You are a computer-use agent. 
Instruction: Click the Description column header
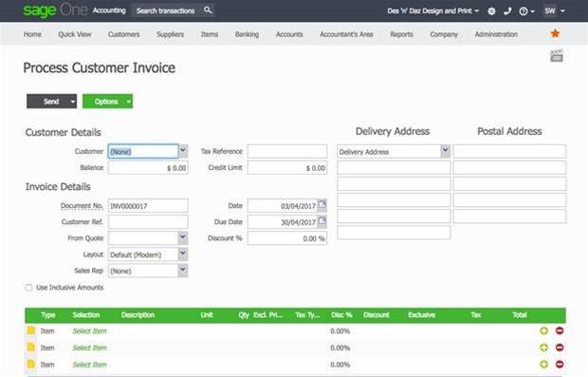(138, 314)
